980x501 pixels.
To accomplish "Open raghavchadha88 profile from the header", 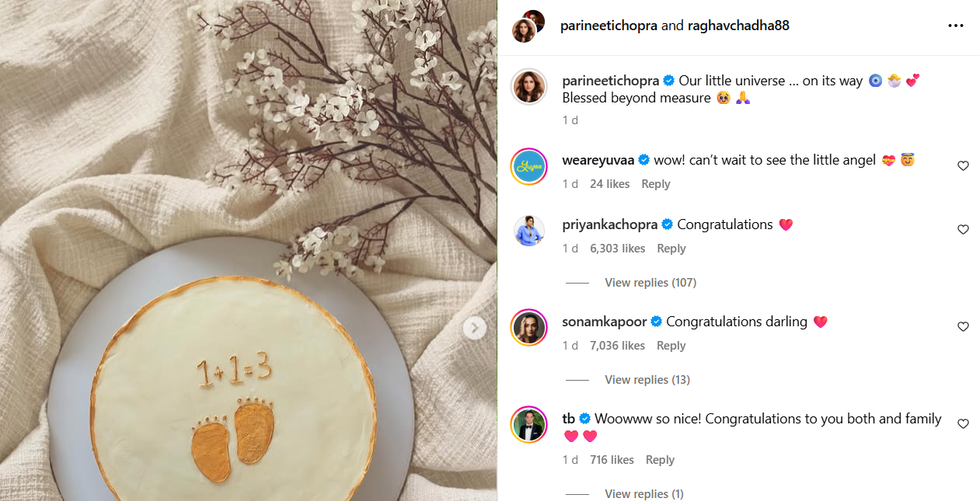I will (738, 26).
